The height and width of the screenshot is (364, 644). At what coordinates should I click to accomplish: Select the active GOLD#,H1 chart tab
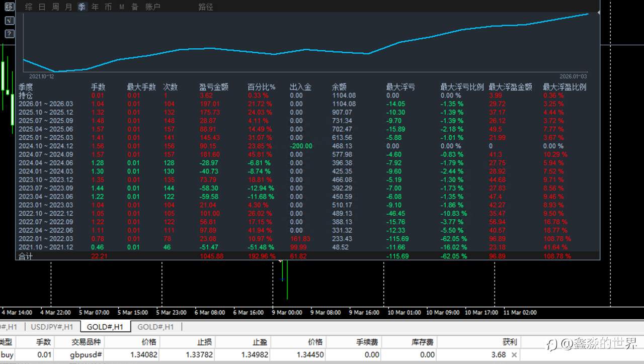pyautogui.click(x=104, y=326)
